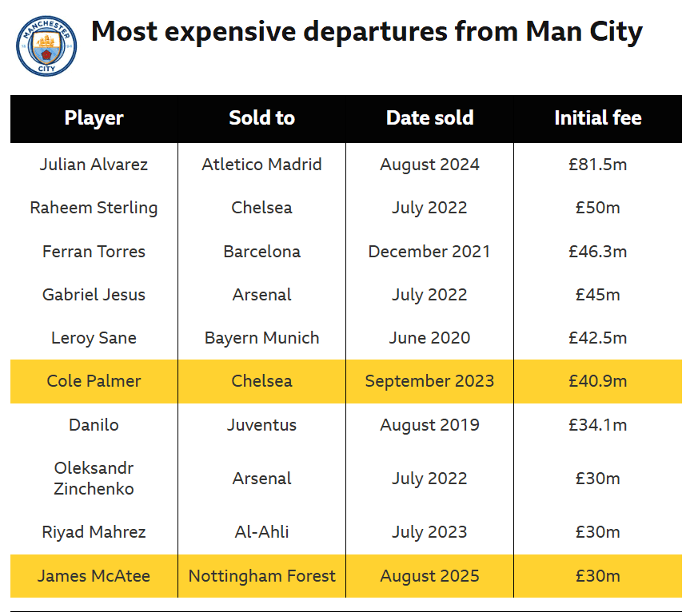Click the Bayern Munich cell
The image size is (694, 616).
click(x=262, y=338)
